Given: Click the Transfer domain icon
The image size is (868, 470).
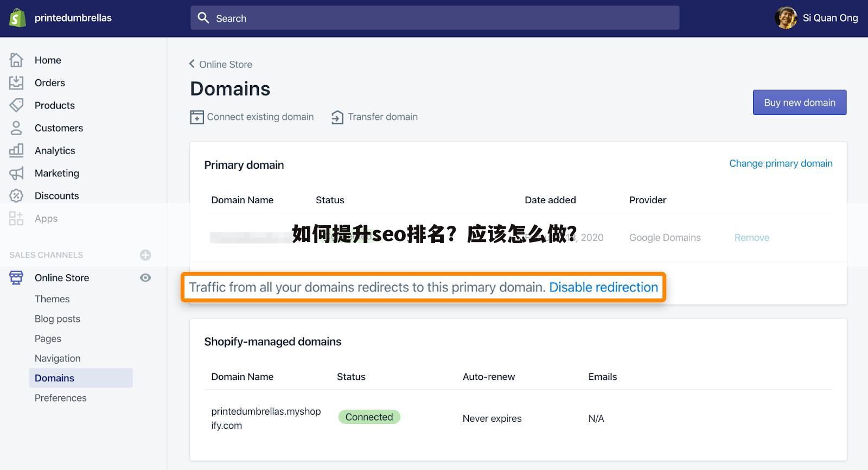Looking at the screenshot, I should coord(337,117).
